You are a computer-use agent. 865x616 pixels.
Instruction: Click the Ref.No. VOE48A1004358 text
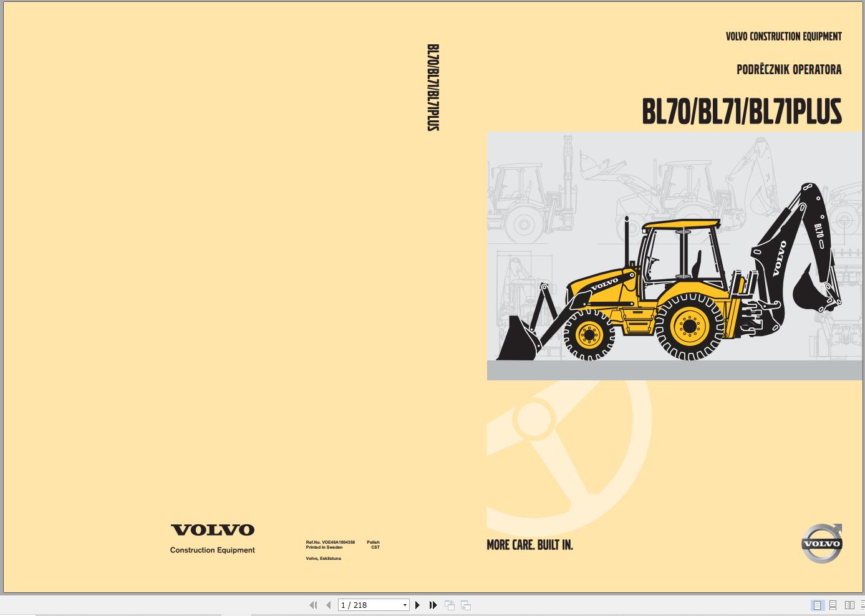[x=329, y=542]
